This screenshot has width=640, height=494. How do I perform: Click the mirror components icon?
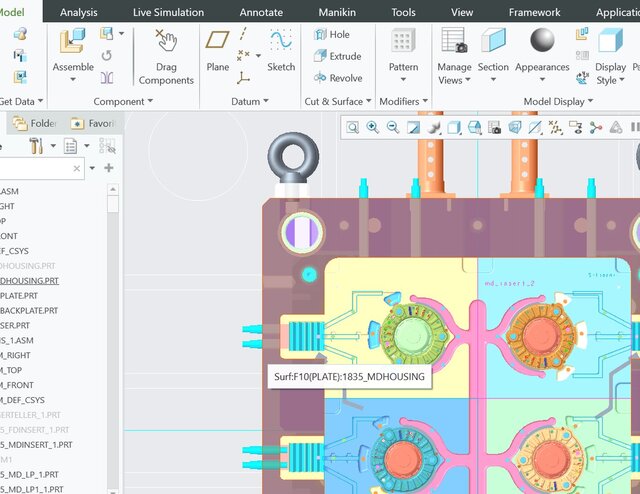click(107, 78)
